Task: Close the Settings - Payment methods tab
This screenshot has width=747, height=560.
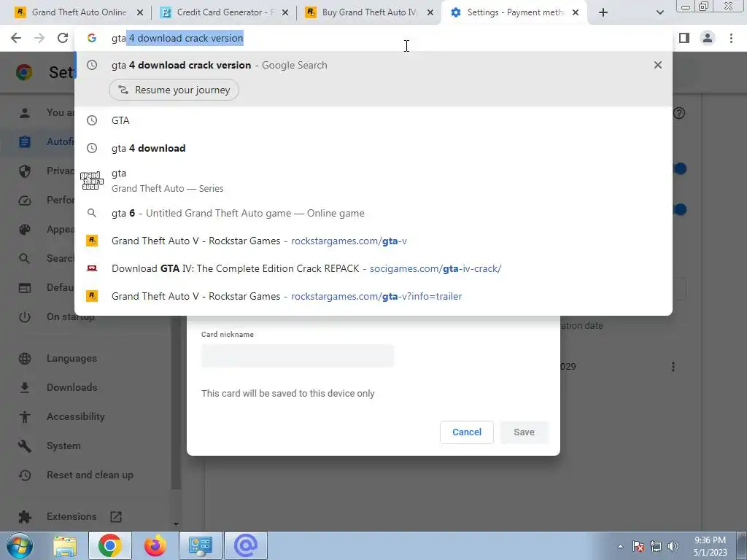Action: tap(576, 12)
